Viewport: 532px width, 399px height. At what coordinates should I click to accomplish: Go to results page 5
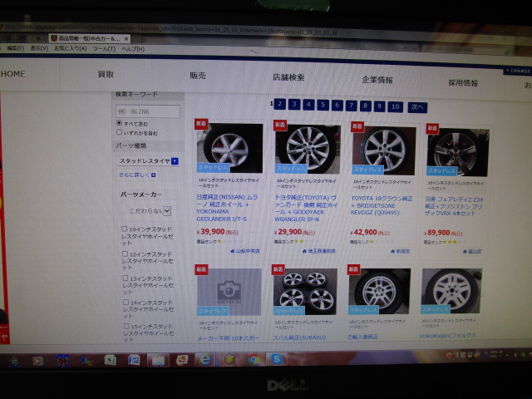click(x=323, y=106)
